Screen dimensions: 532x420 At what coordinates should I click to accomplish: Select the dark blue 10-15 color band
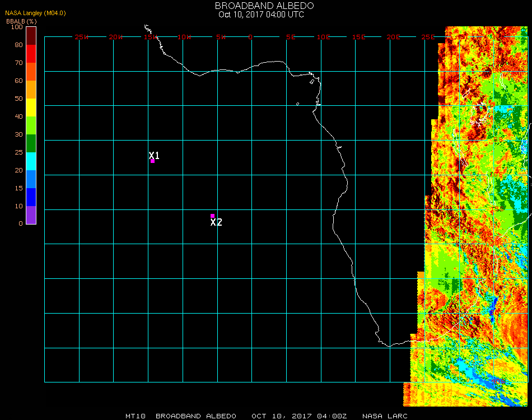(x=31, y=197)
